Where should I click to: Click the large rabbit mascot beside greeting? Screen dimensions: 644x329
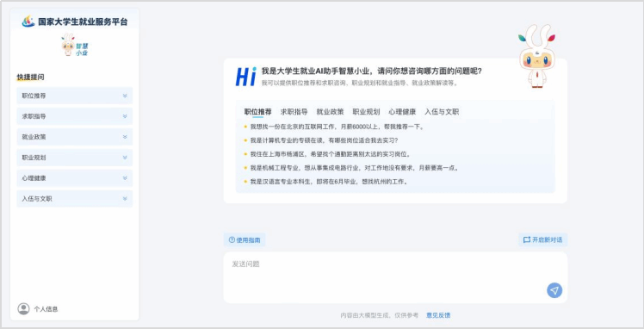pos(536,56)
